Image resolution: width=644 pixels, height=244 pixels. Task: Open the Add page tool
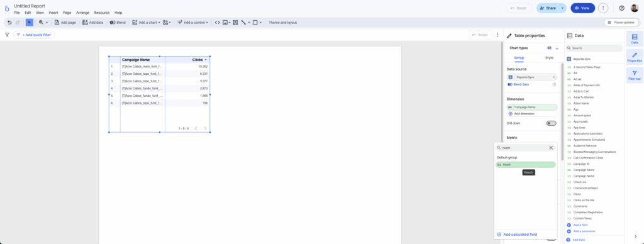65,23
